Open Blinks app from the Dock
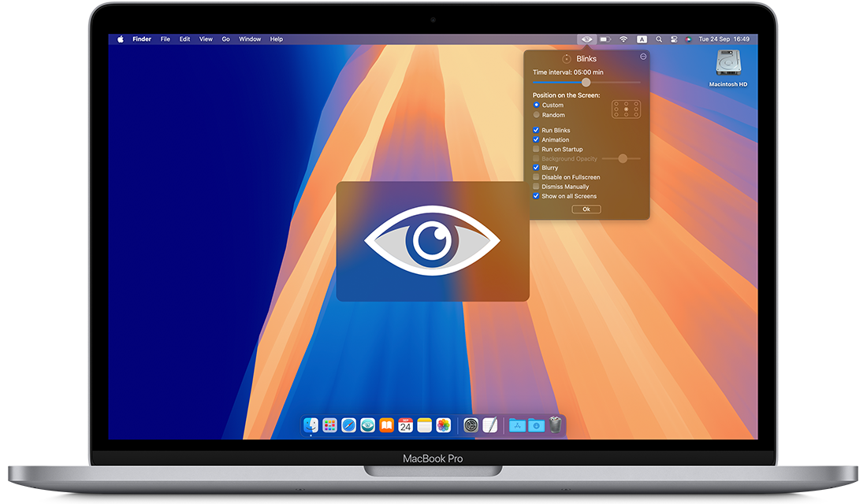867x504 pixels. [x=367, y=425]
